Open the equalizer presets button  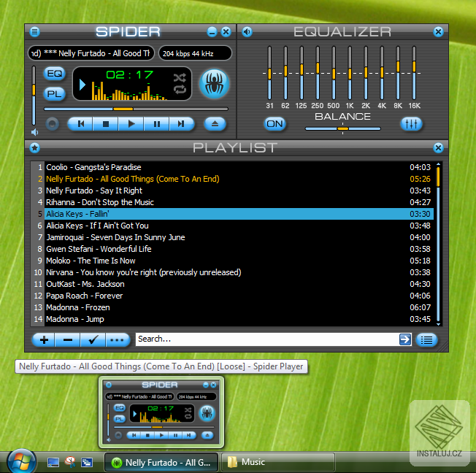411,124
